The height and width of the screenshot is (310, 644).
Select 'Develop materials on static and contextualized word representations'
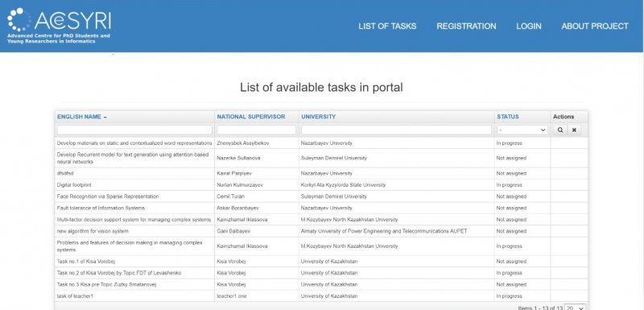point(134,143)
